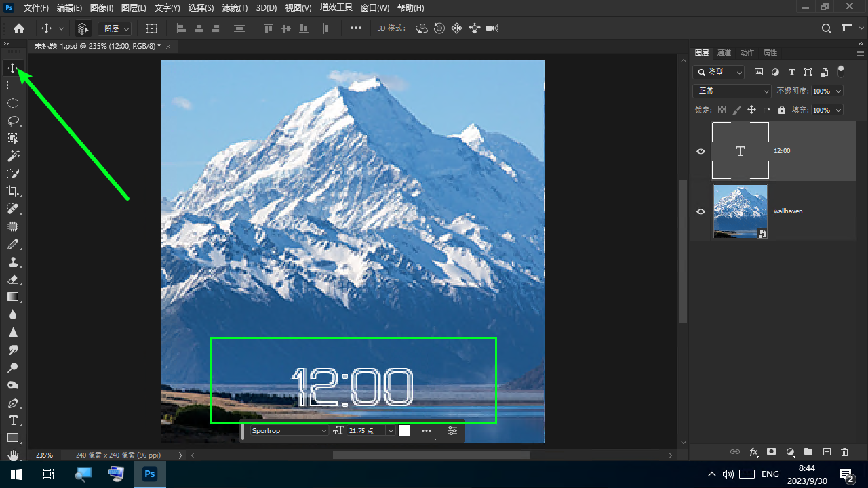Switch to the 通道 panel tab

pyautogui.click(x=724, y=53)
